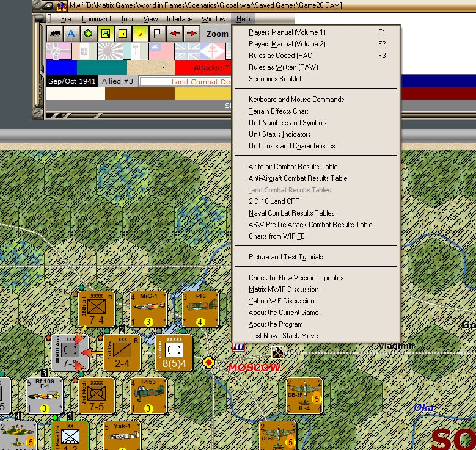Click the DB-3F IL-4 bomber counter
This screenshot has width=476, height=450.
click(304, 396)
